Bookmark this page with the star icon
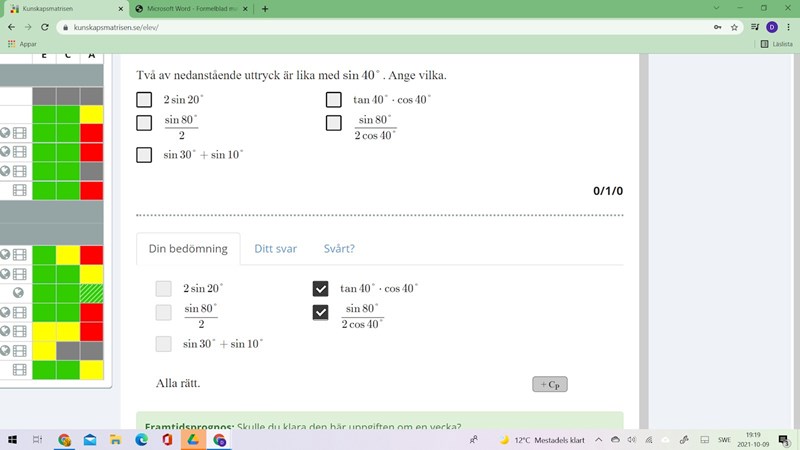 734,27
